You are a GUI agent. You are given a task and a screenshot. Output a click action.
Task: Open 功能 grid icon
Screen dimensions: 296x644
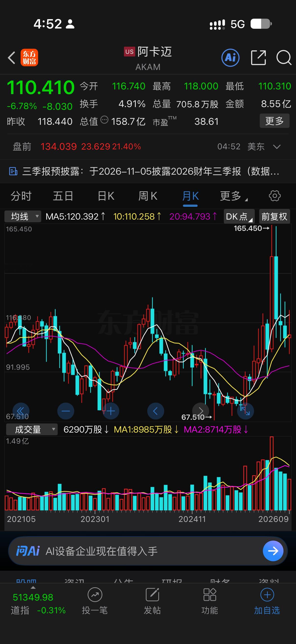click(210, 595)
